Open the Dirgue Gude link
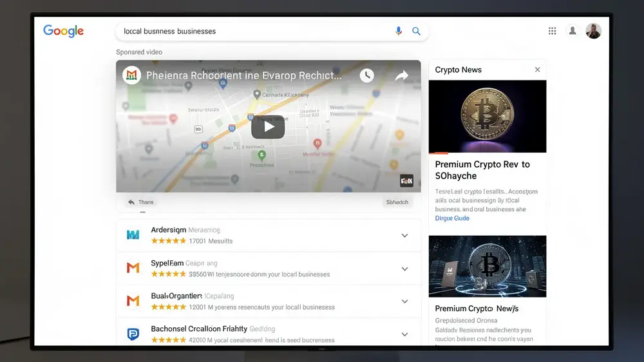The height and width of the screenshot is (362, 644). [452, 218]
